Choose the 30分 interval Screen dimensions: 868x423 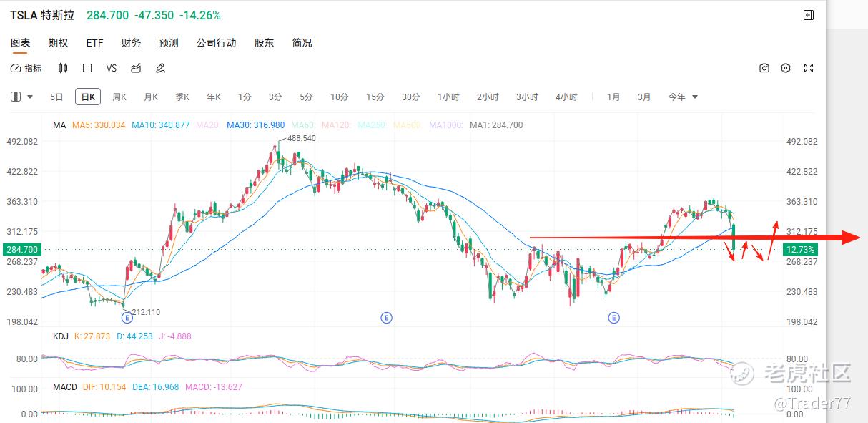pos(411,97)
